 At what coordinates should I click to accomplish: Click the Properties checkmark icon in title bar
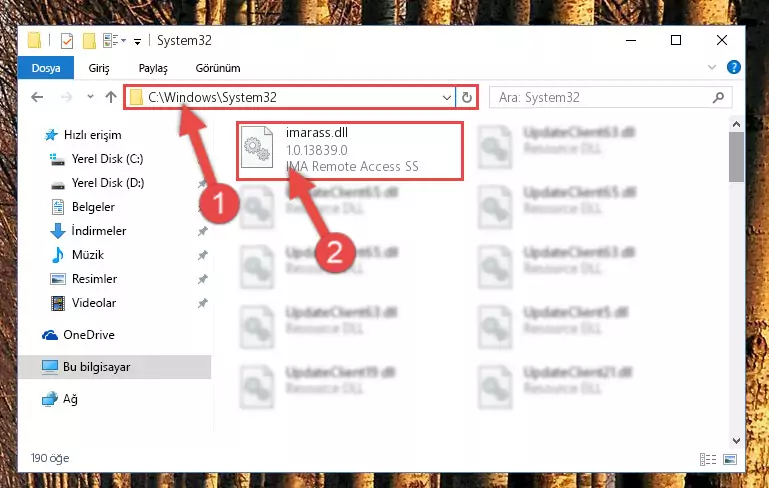pos(67,41)
